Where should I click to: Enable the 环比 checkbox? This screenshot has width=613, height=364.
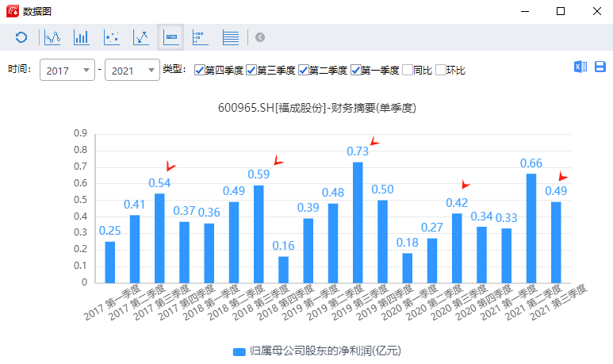(x=440, y=70)
